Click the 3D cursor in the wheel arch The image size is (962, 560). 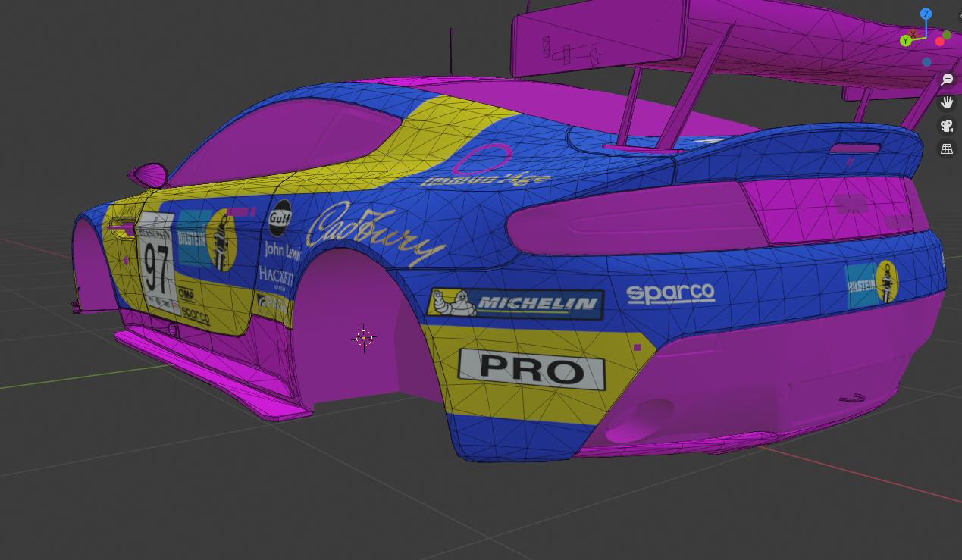tap(364, 338)
